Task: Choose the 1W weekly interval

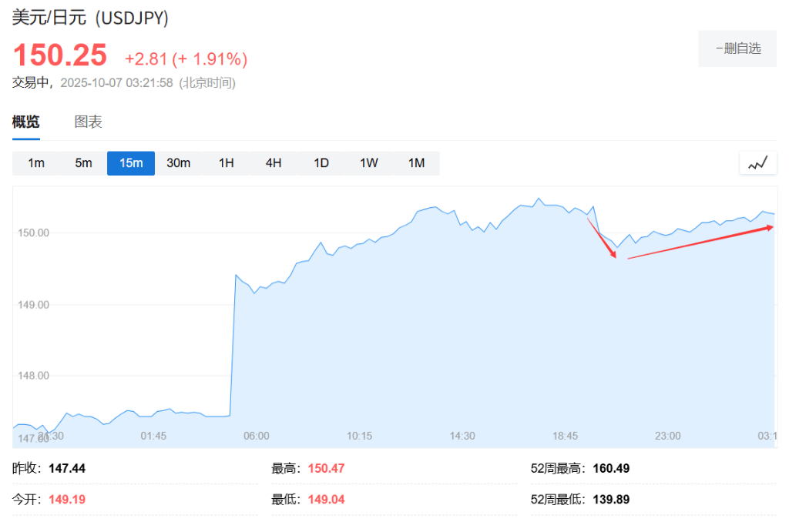Action: point(369,163)
